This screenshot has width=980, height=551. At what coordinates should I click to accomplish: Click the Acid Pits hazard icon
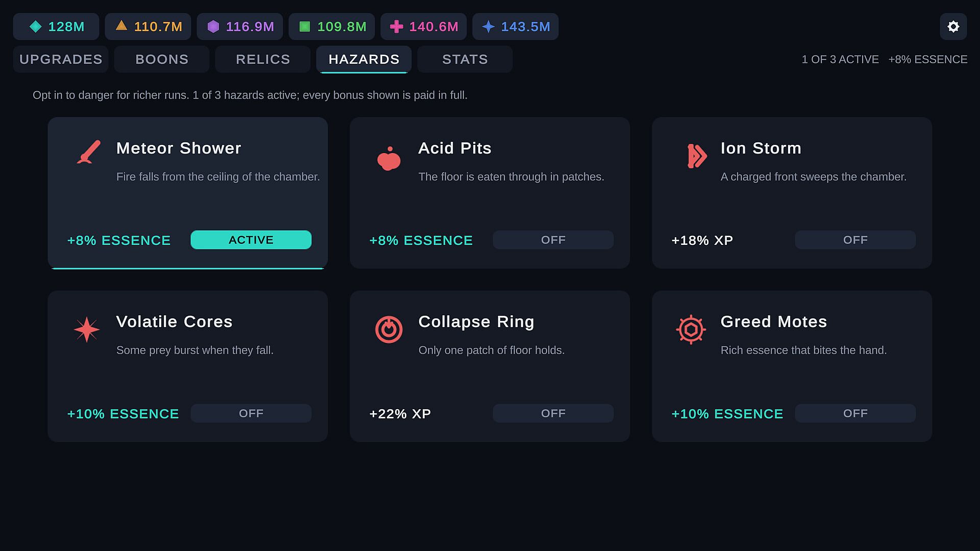pos(388,158)
